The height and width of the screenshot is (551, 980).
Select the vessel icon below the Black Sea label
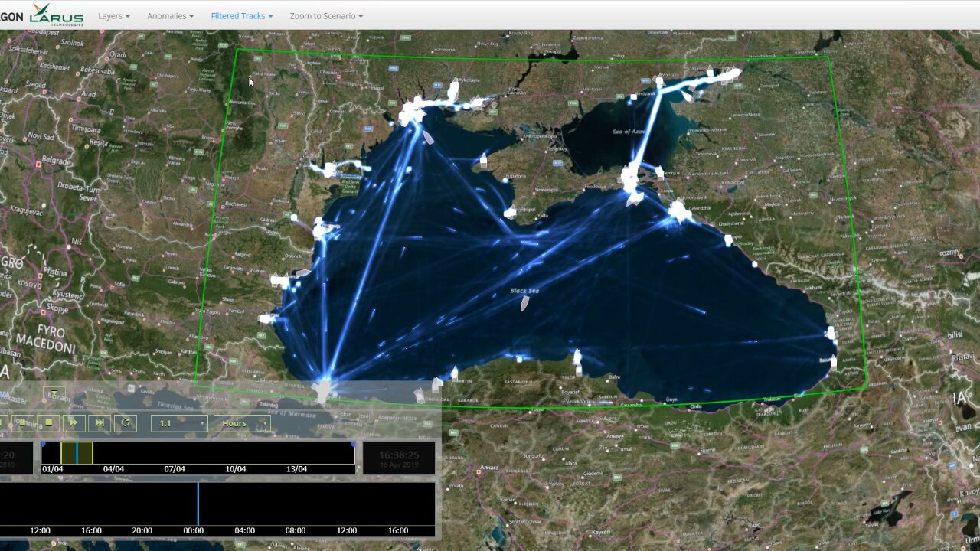(x=525, y=302)
